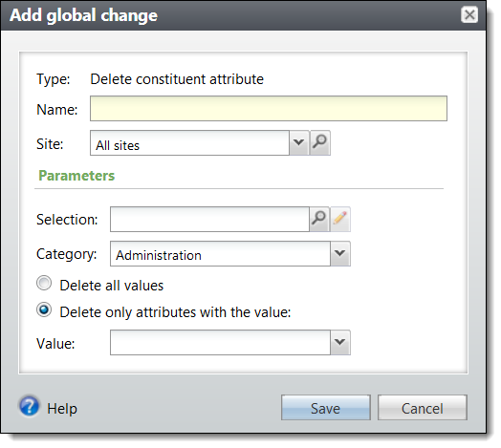
Task: Expand the Value dropdown arrow
Action: point(340,343)
